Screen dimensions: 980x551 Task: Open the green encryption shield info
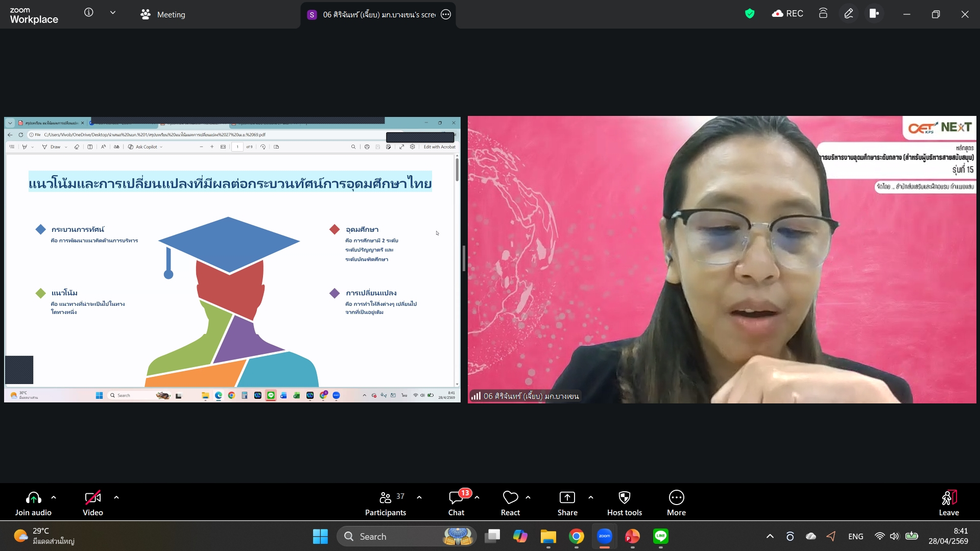pos(749,14)
